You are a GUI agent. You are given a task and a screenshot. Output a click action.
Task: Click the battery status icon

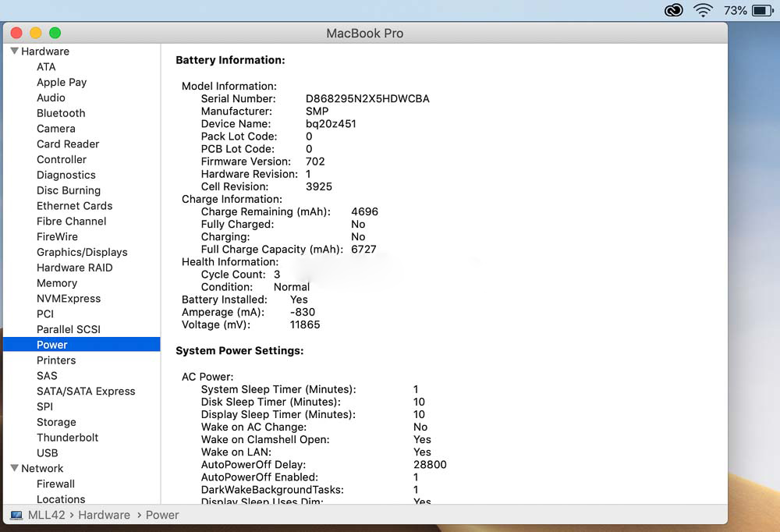point(763,10)
